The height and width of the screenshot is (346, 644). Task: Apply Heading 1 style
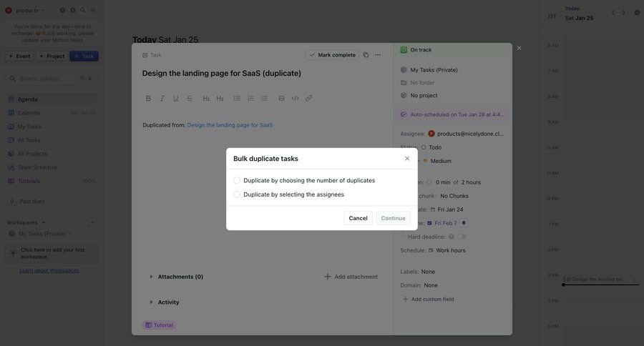tap(206, 98)
